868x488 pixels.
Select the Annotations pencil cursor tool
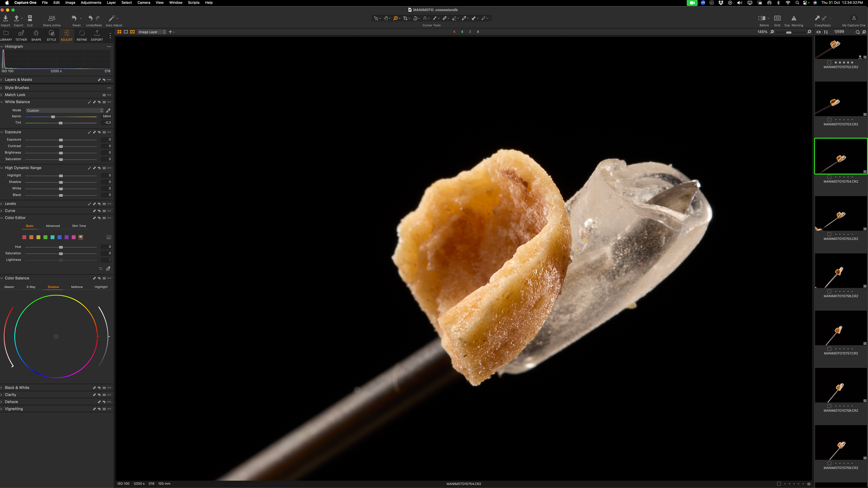(484, 18)
